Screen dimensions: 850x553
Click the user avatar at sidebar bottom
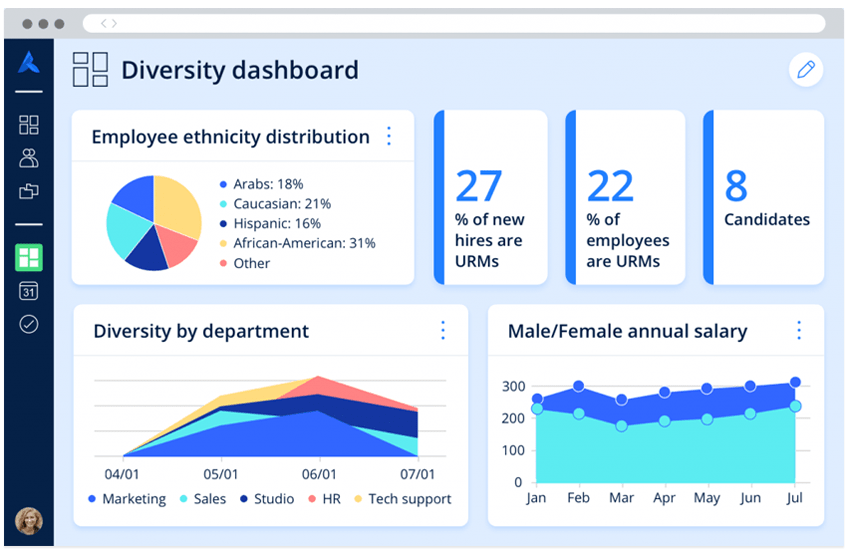(x=29, y=520)
